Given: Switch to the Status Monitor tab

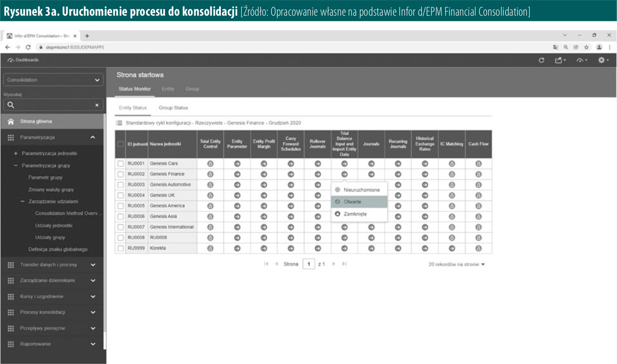Looking at the screenshot, I should point(134,89).
